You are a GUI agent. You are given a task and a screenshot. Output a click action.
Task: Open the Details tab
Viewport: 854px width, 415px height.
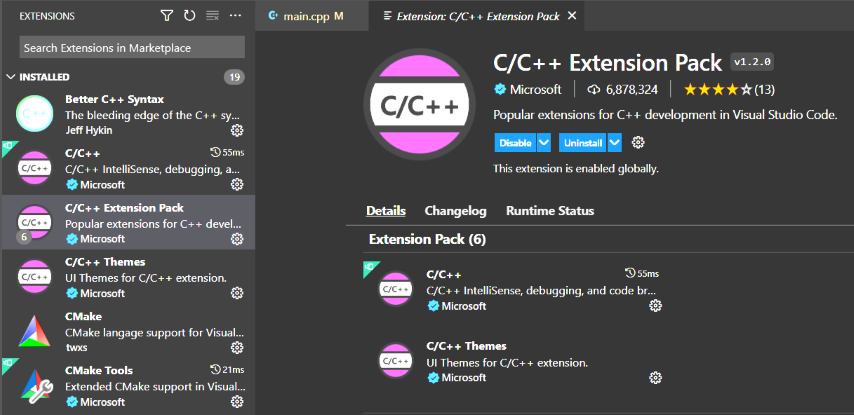(x=386, y=211)
